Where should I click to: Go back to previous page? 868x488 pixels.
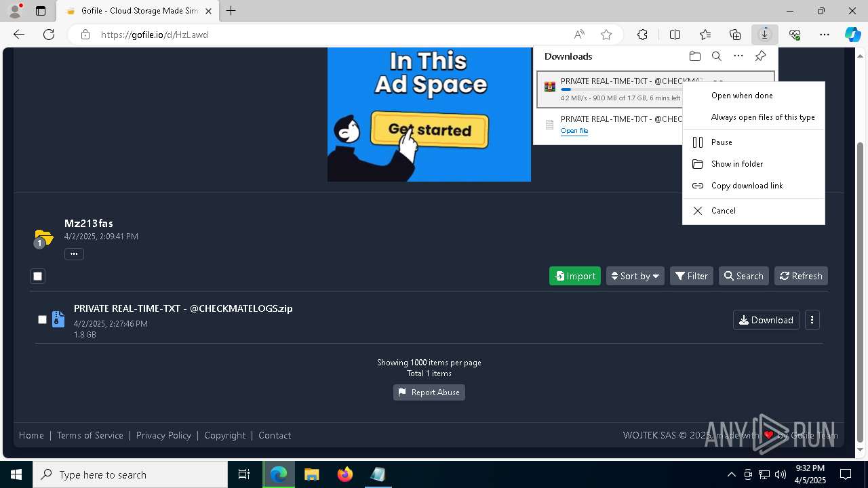click(x=19, y=35)
